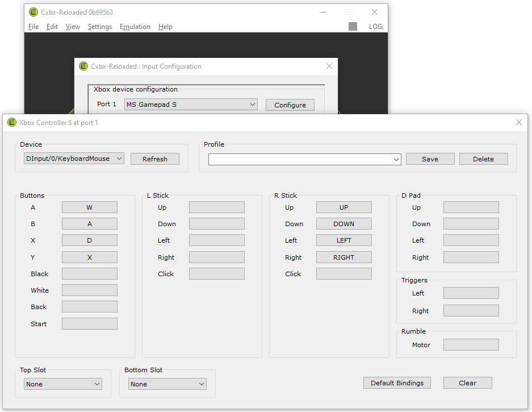Set binding for the Back button
The width and height of the screenshot is (532, 412).
90,307
